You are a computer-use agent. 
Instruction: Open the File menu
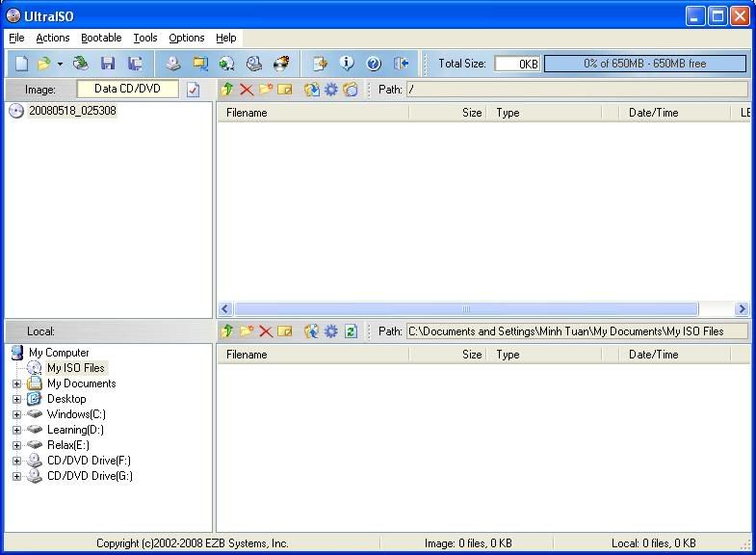16,38
